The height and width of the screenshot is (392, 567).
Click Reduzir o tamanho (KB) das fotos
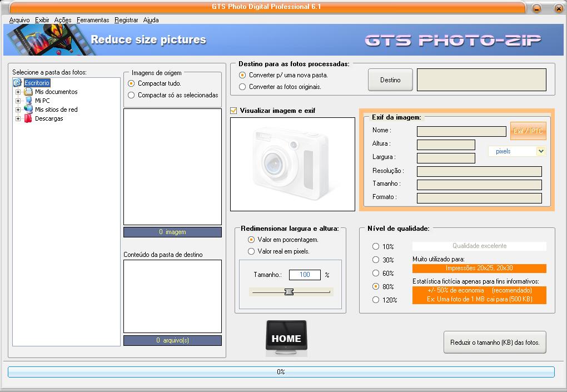(495, 342)
